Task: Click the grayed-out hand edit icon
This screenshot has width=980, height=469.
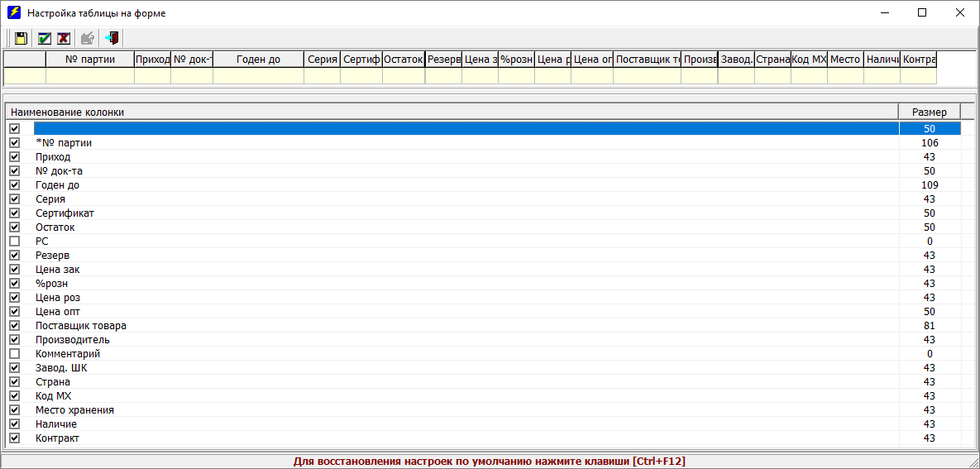Action: pyautogui.click(x=87, y=38)
